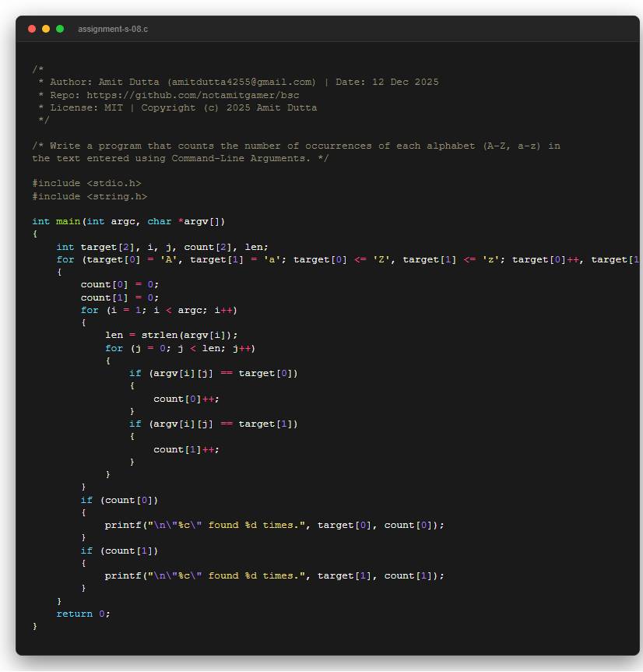
Task: Click the 'if (argv[i][j] == target[0])' line
Action: tap(213, 374)
